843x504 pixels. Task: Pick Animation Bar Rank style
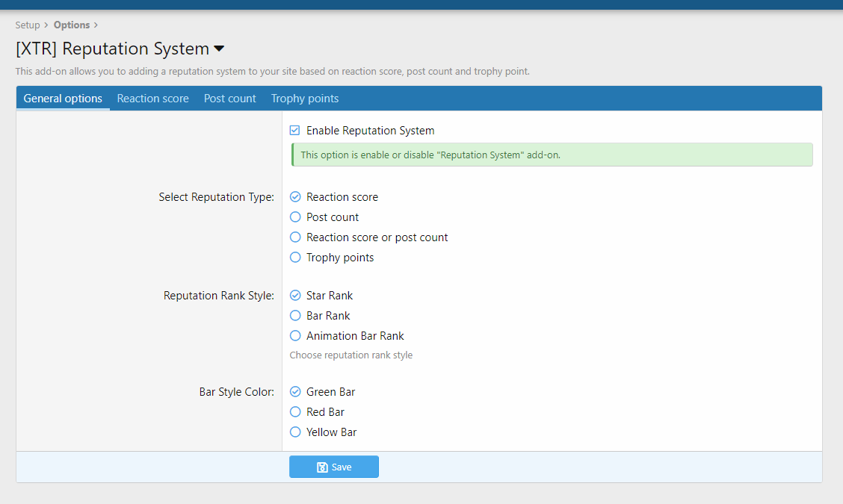295,336
